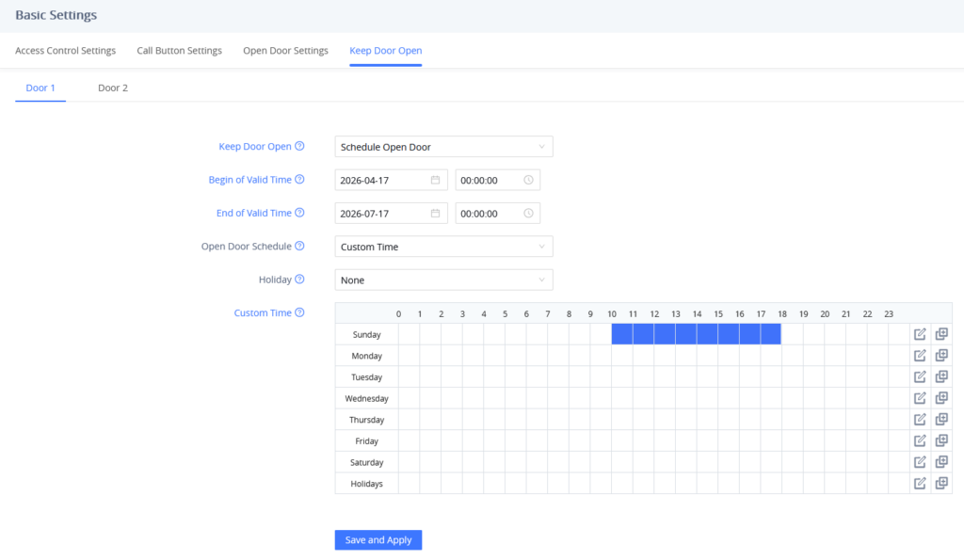Click the Sunday 13 o'clock blue cell
The image size is (964, 560).
coord(686,334)
